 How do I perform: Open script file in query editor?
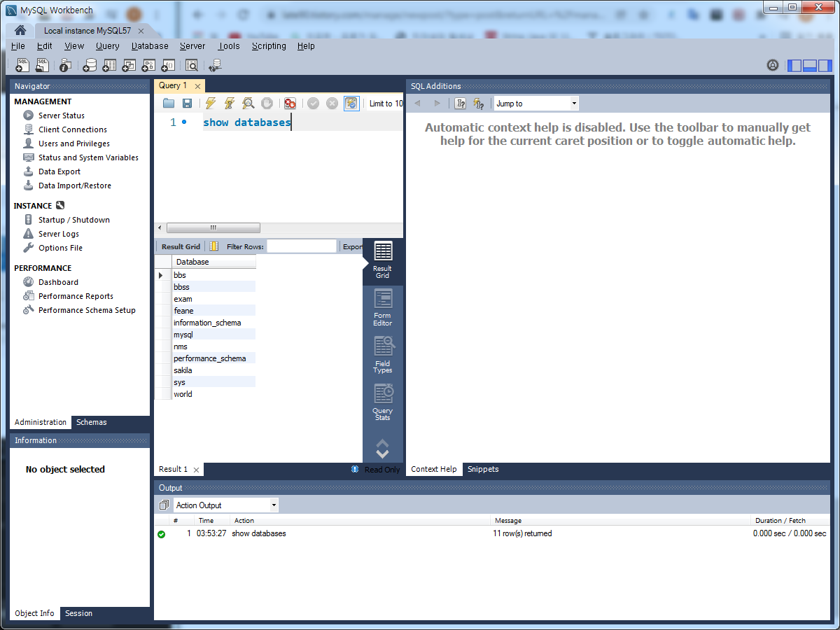coord(169,104)
